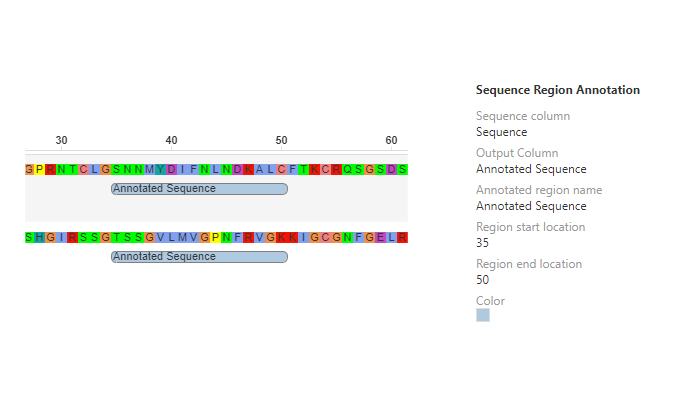Click the Region end location value 50
700x400 pixels.
pyautogui.click(x=483, y=280)
